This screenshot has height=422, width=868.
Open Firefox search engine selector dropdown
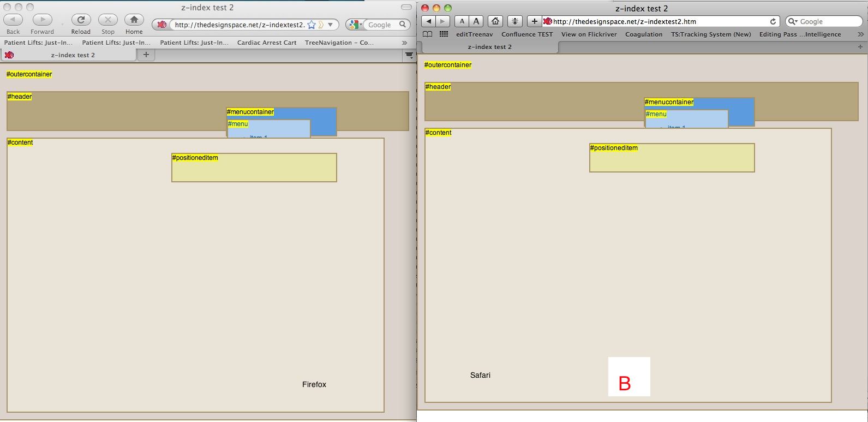tap(355, 25)
